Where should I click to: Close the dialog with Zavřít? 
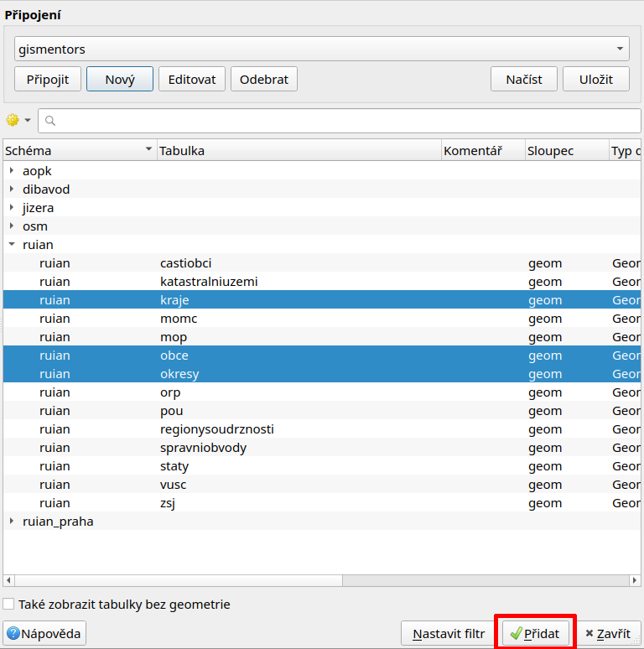pos(608,633)
